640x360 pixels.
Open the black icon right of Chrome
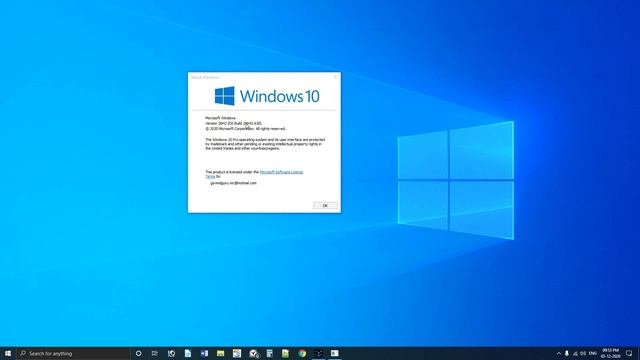[x=318, y=353]
